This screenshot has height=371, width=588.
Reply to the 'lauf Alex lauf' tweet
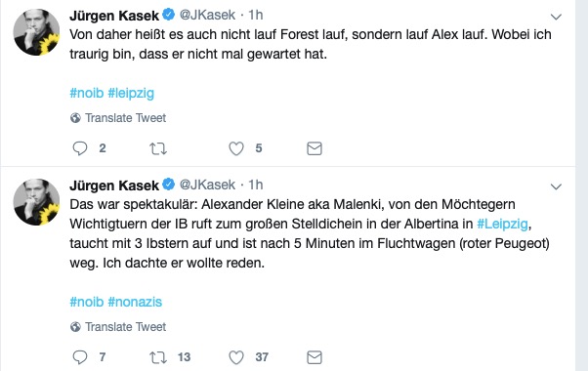80,148
